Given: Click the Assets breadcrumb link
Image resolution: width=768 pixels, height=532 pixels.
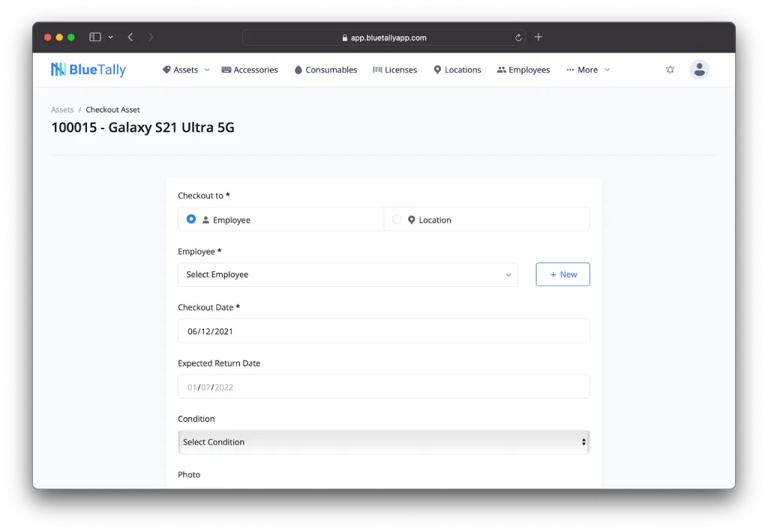Looking at the screenshot, I should pyautogui.click(x=62, y=109).
